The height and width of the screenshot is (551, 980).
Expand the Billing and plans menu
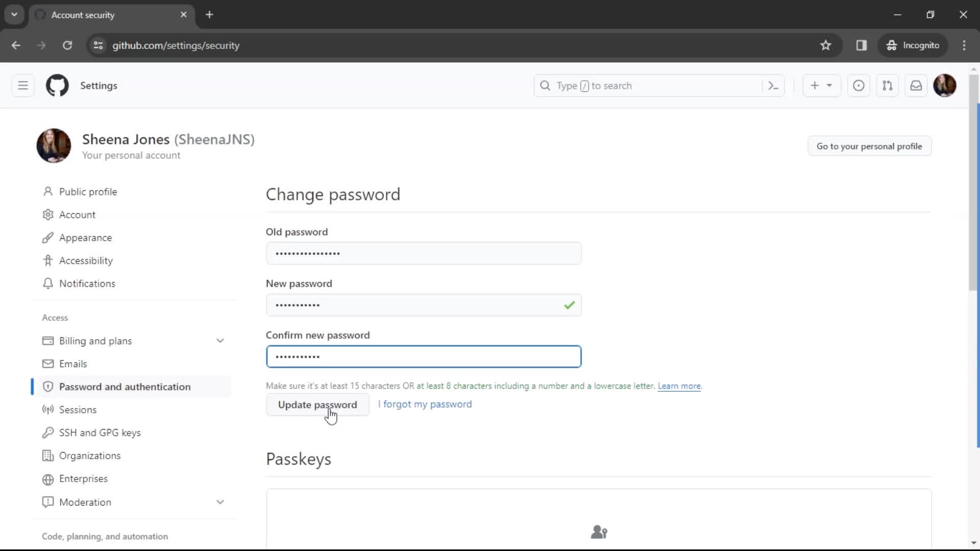[220, 340]
